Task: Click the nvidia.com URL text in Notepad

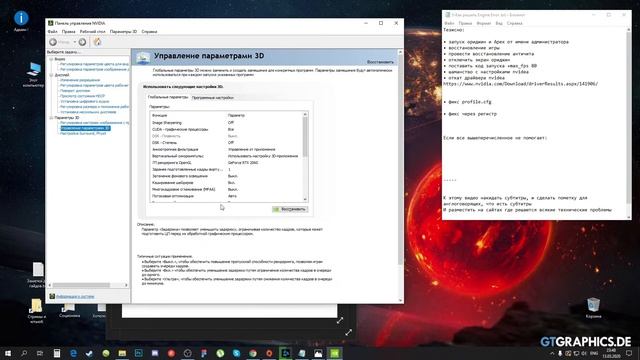Action: (520, 84)
